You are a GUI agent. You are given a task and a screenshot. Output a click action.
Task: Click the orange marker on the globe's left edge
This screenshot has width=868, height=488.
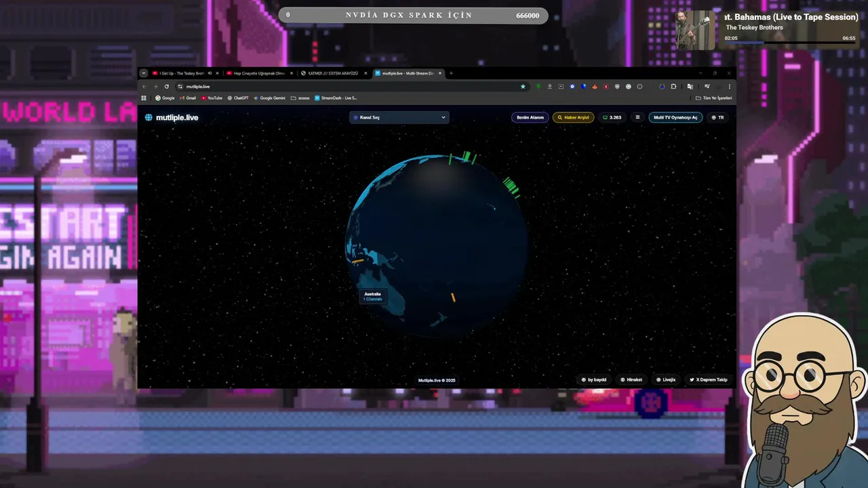coord(357,261)
